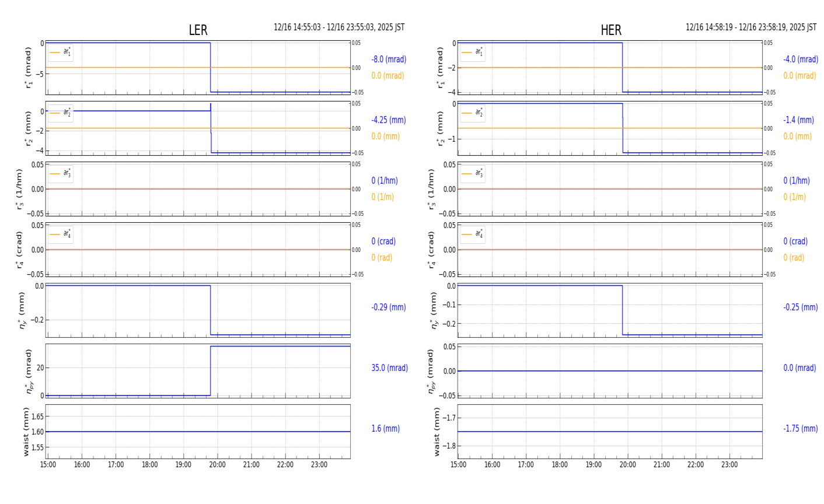
Task: Click the orange 0.0 (mrad) value beside HER r1
Action: (799, 76)
